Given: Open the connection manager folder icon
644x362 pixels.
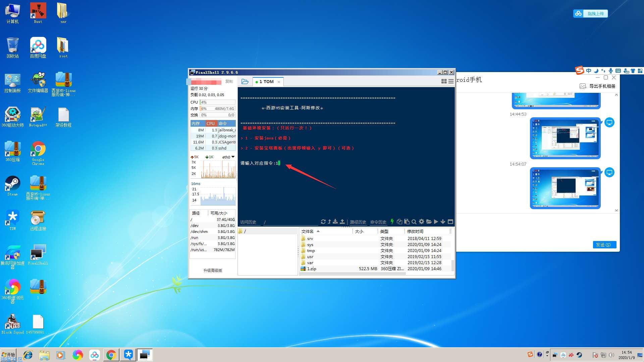Looking at the screenshot, I should [245, 81].
